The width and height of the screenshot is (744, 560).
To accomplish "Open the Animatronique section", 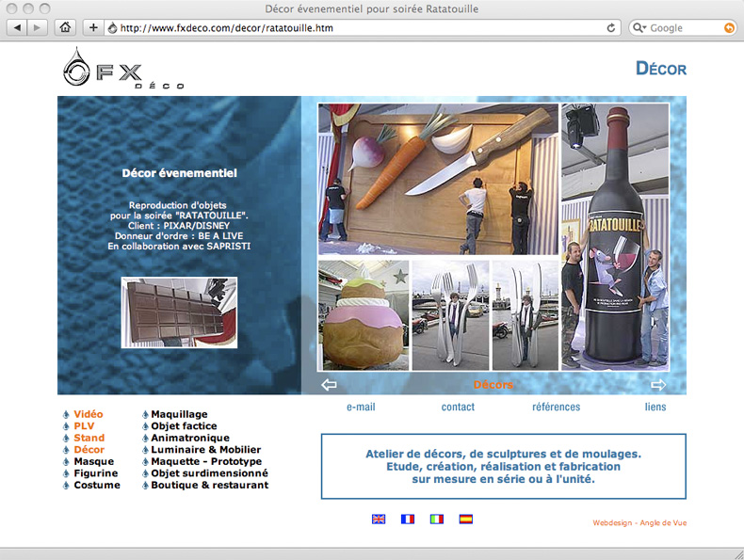I will tap(190, 439).
